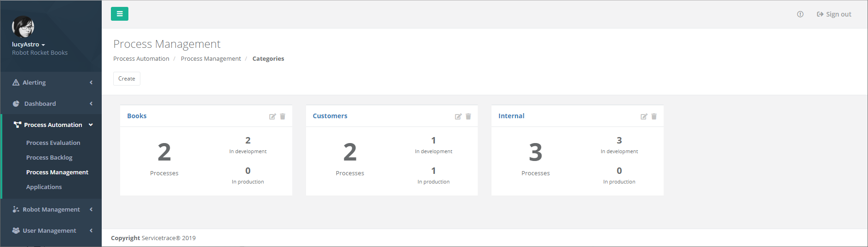The width and height of the screenshot is (868, 247).
Task: Open the Internal category title
Action: pyautogui.click(x=511, y=116)
